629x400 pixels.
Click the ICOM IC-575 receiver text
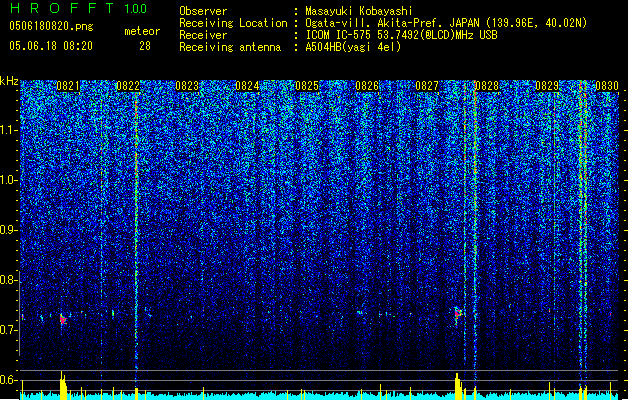tap(401, 35)
